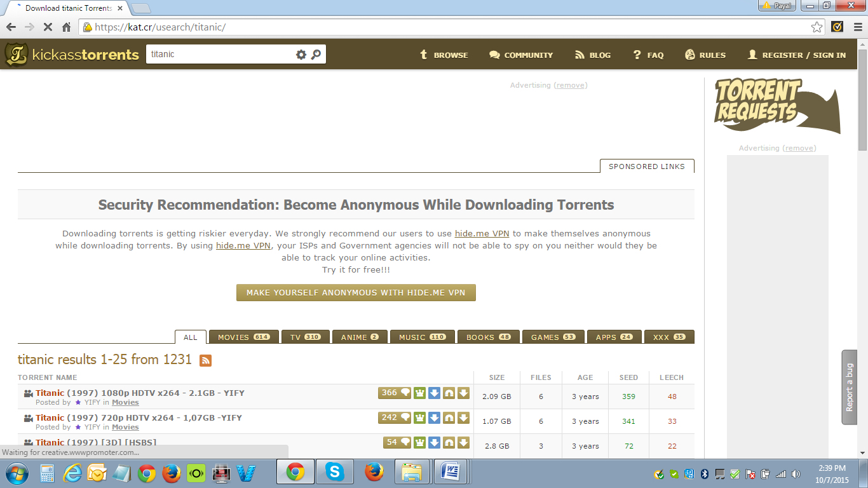Click the volume icon in system tray
This screenshot has width=868, height=488.
point(796,474)
